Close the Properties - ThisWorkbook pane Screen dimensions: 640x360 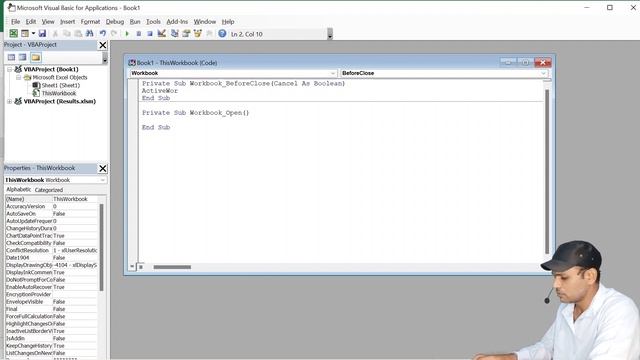(x=103, y=169)
